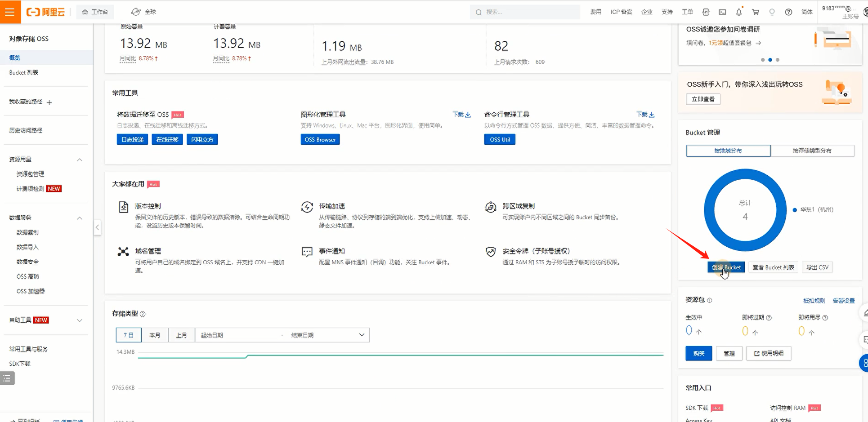Click the 跨区域复制 icon
Screen dimensions: 868x422
point(491,207)
